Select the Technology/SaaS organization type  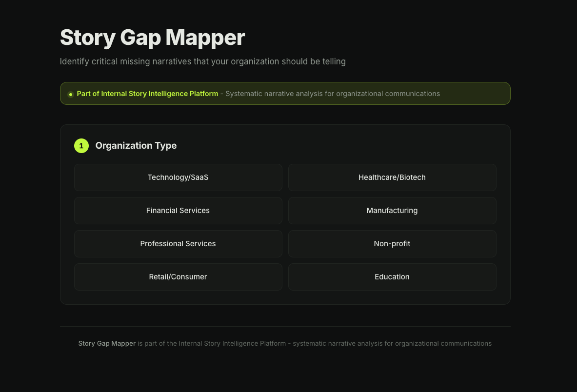coord(178,177)
